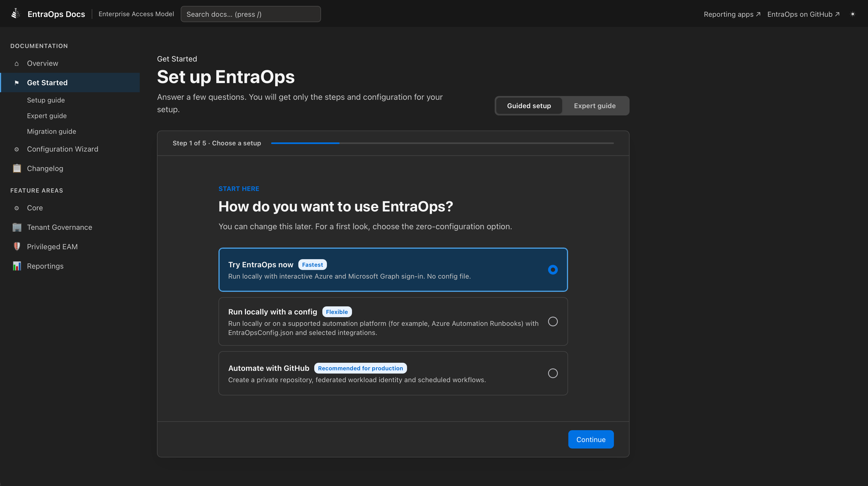This screenshot has height=486, width=868.
Task: Click the Changelog clipboard icon
Action: (16, 168)
